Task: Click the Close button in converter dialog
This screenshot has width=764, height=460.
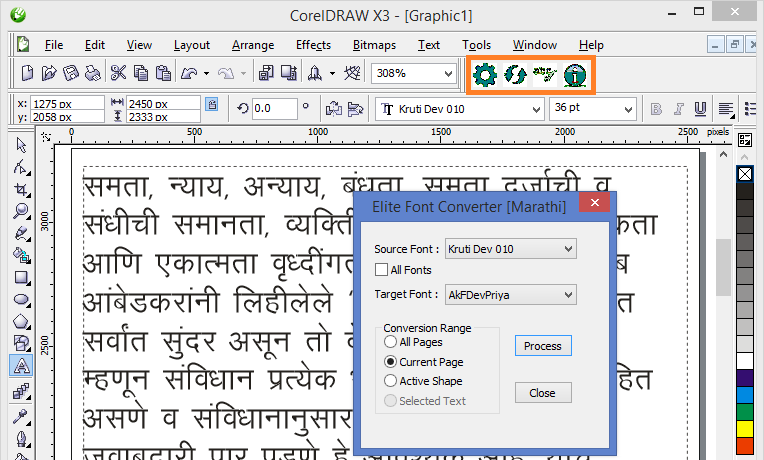Action: [x=543, y=393]
